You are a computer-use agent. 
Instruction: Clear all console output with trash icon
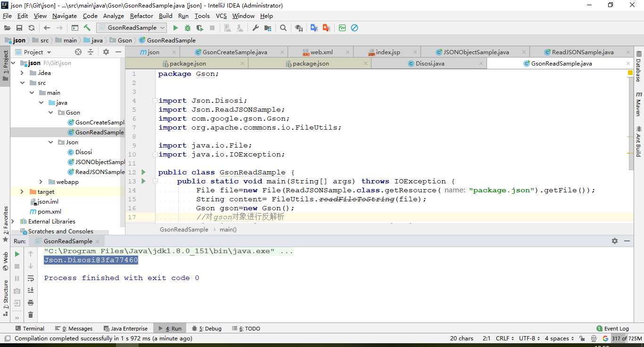[31, 315]
